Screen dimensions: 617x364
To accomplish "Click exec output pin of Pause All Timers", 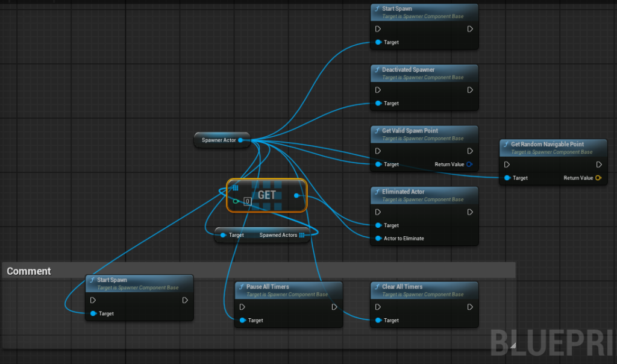I will point(334,307).
